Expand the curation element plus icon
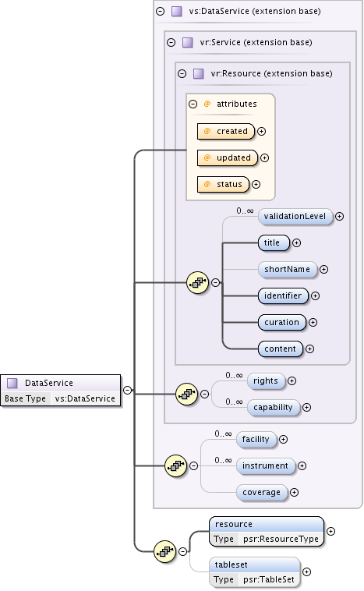The height and width of the screenshot is (591, 364). point(313,322)
